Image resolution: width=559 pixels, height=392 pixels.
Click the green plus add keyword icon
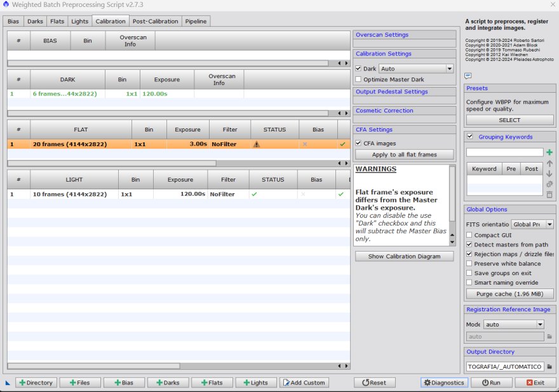549,152
